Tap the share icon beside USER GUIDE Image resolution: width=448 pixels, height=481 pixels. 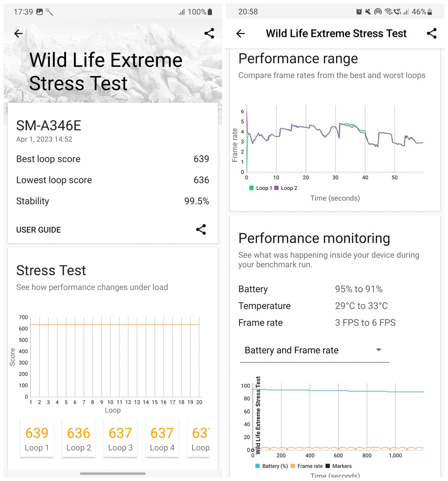[201, 230]
